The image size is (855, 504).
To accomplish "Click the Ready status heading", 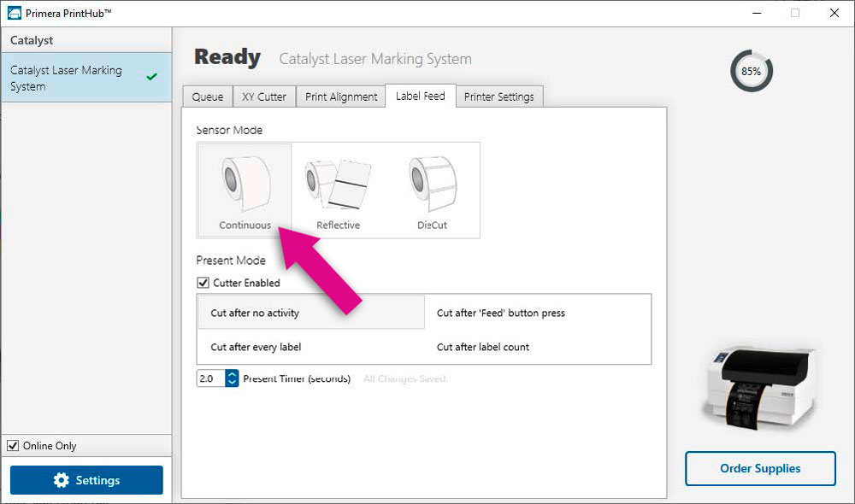I will [227, 56].
